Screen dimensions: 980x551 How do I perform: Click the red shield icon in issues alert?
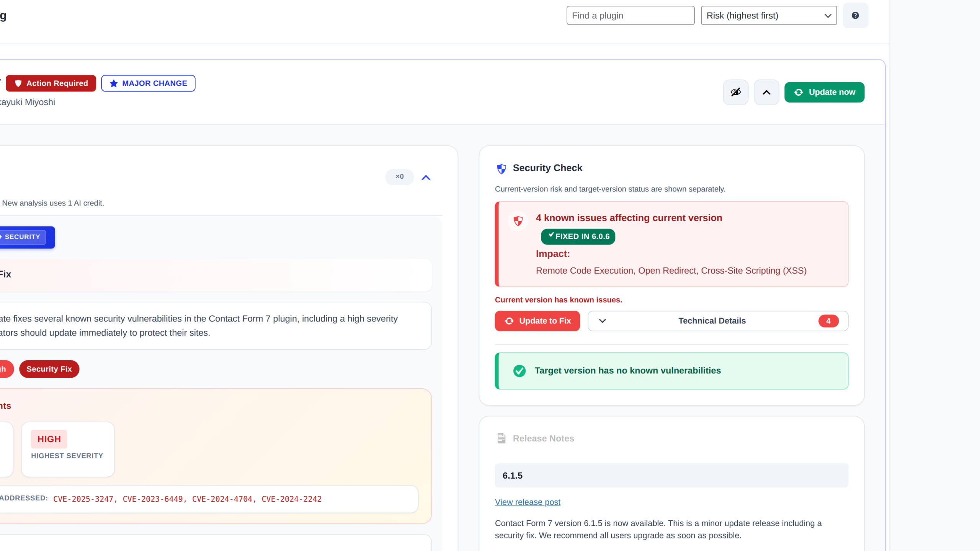[x=518, y=221]
